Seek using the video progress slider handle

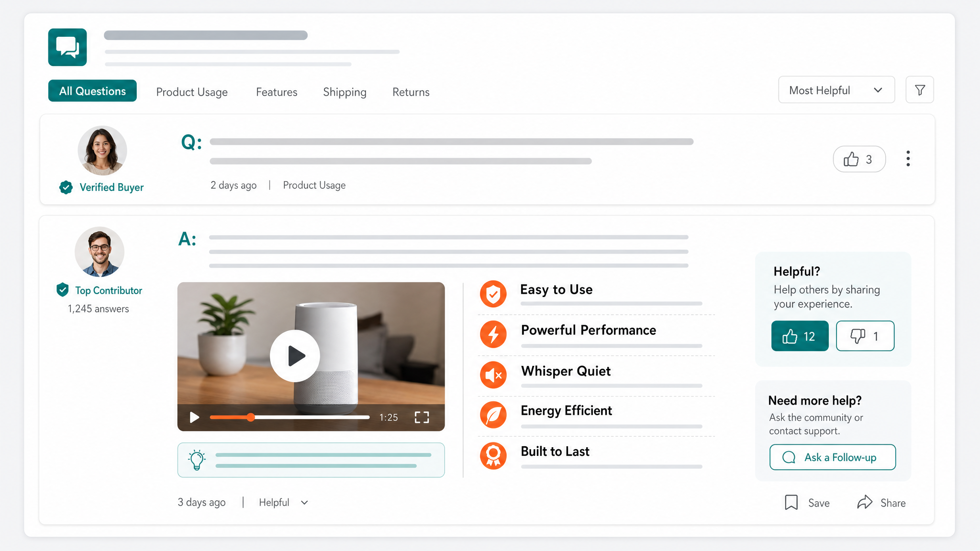[251, 418]
